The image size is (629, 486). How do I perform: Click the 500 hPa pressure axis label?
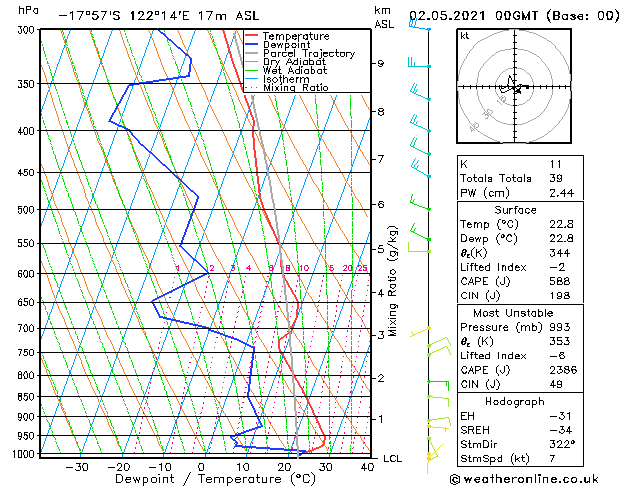pos(26,210)
